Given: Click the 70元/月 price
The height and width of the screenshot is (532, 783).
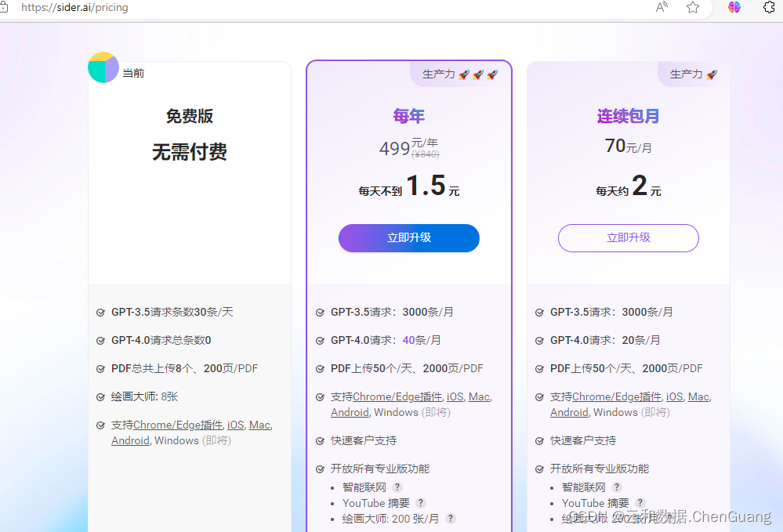Looking at the screenshot, I should pyautogui.click(x=628, y=146).
